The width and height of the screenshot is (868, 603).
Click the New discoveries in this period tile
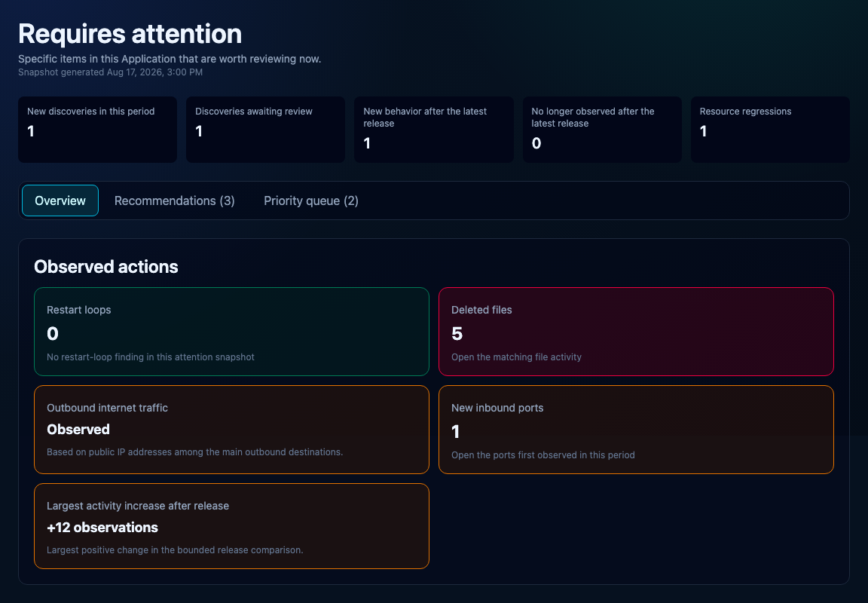(x=97, y=130)
